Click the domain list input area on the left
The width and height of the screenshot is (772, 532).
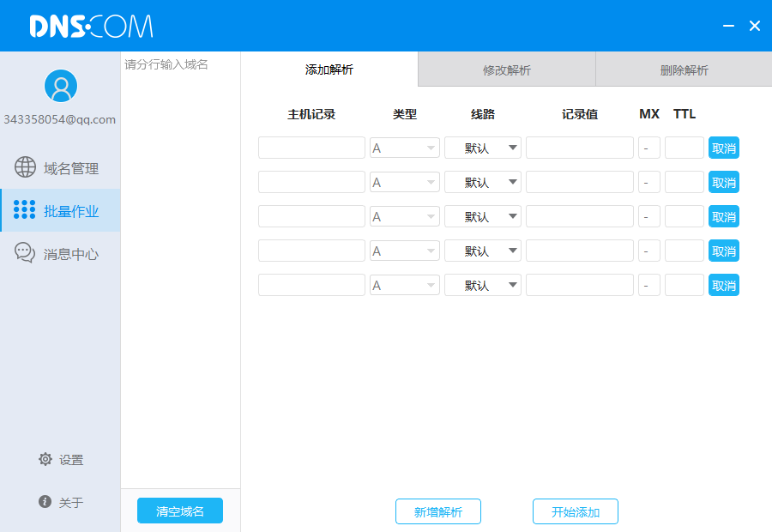coord(179,257)
